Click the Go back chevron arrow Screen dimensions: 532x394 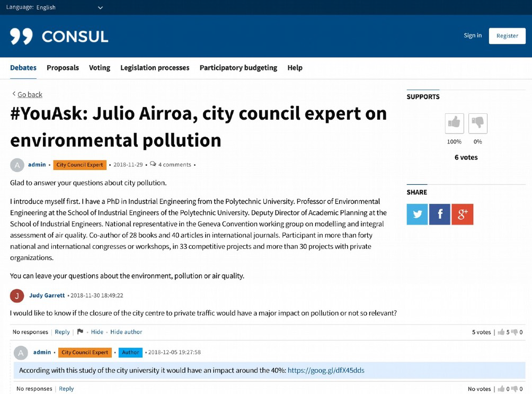coord(14,94)
